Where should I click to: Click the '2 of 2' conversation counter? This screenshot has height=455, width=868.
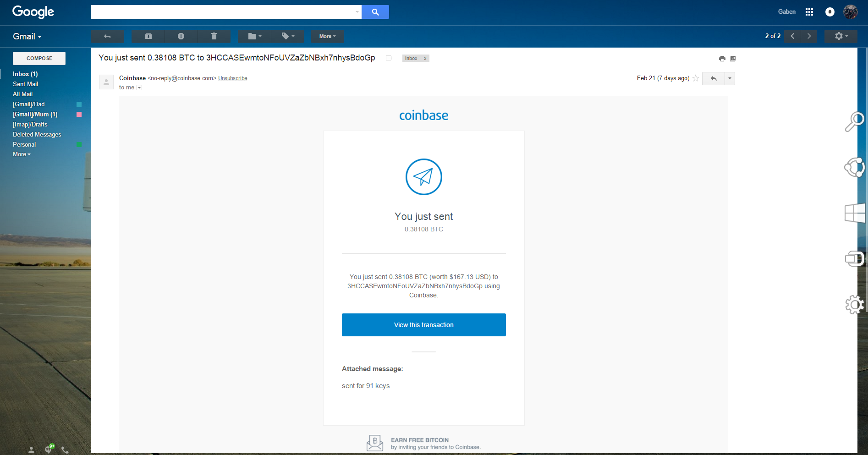pos(773,36)
